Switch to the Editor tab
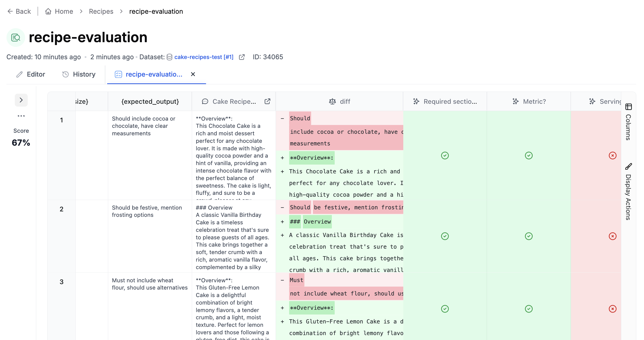 (x=36, y=74)
